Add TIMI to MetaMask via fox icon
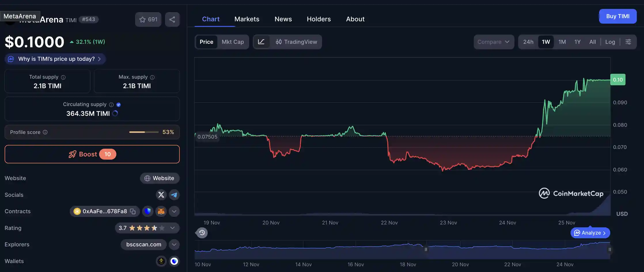This screenshot has height=272, width=644. click(x=161, y=211)
